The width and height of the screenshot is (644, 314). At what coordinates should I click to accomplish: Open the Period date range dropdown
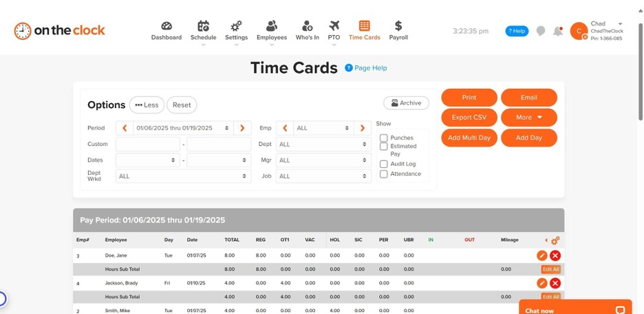pos(183,128)
